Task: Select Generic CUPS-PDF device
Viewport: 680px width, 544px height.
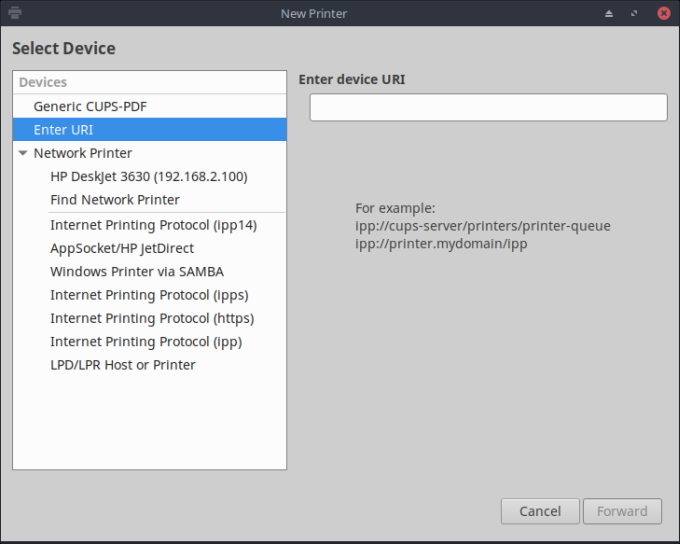Action: click(x=91, y=106)
